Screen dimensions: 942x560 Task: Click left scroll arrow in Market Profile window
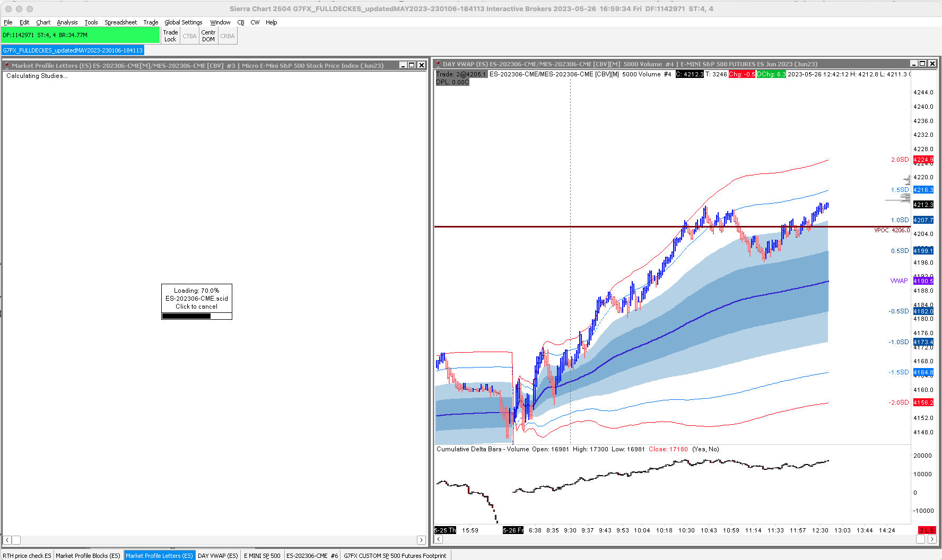(7, 540)
